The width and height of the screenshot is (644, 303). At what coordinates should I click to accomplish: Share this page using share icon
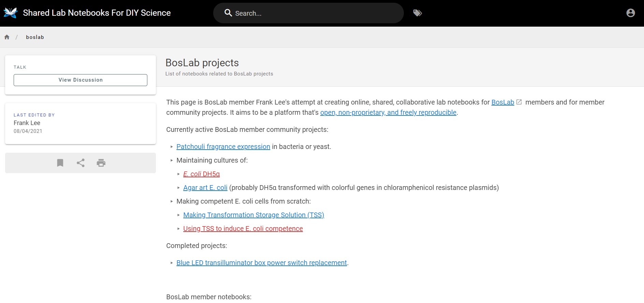[80, 163]
